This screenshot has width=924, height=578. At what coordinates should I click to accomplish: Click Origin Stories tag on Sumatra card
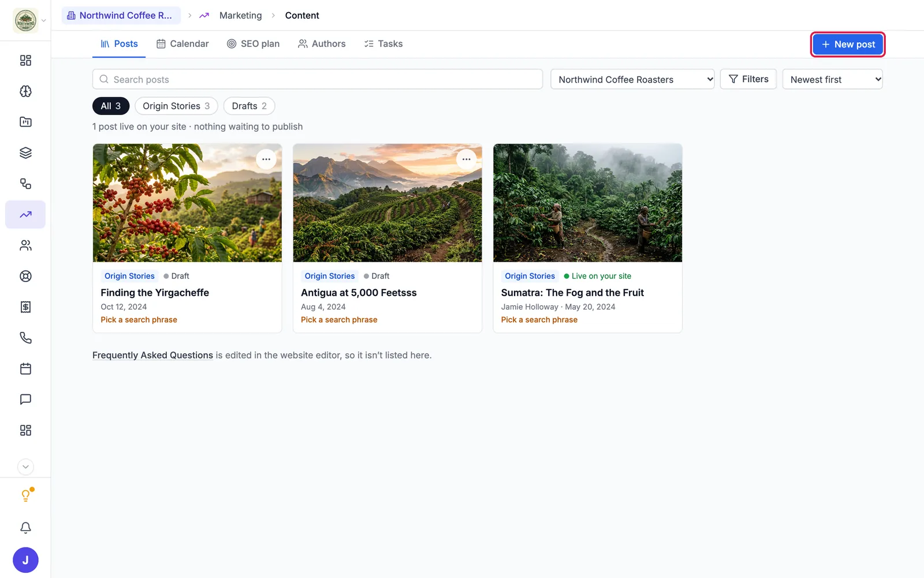pos(530,276)
